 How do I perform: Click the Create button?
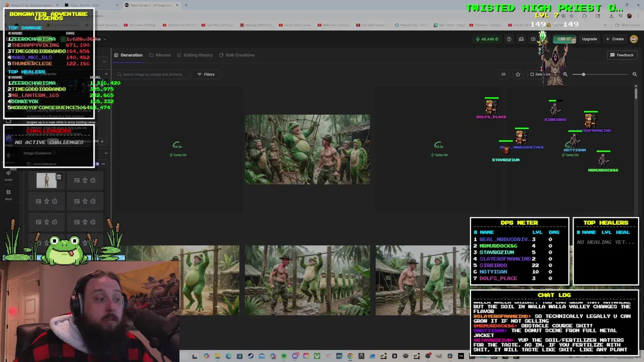[615, 39]
